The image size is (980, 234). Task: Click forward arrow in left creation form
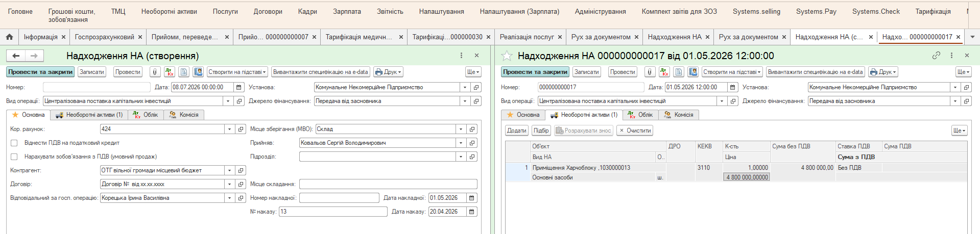coord(34,56)
